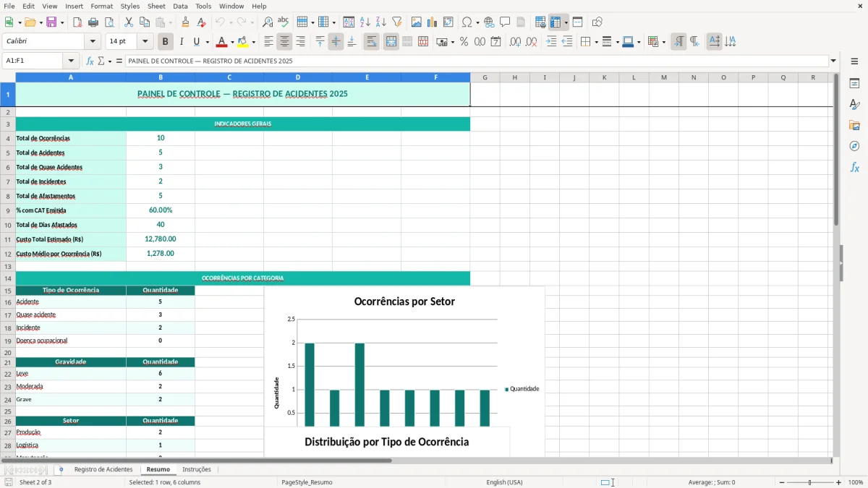Open the font name dropdown

click(x=93, y=42)
